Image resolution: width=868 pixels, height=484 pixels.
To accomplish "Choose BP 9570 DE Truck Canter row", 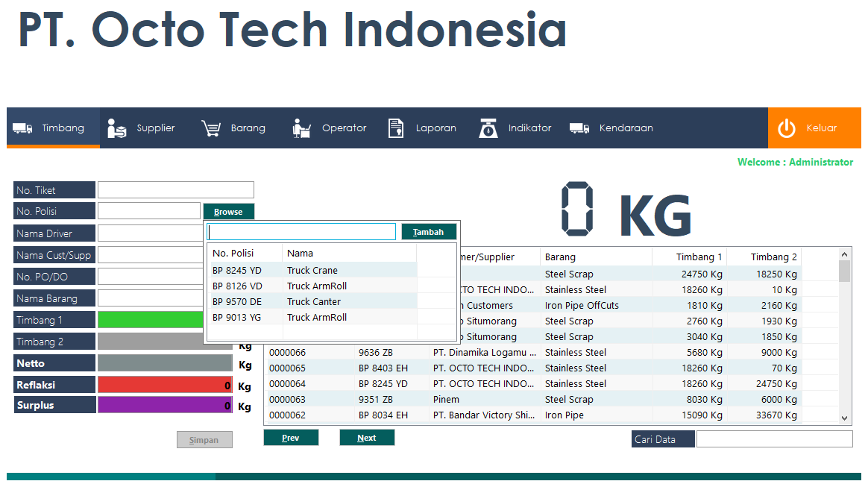I will click(x=313, y=302).
